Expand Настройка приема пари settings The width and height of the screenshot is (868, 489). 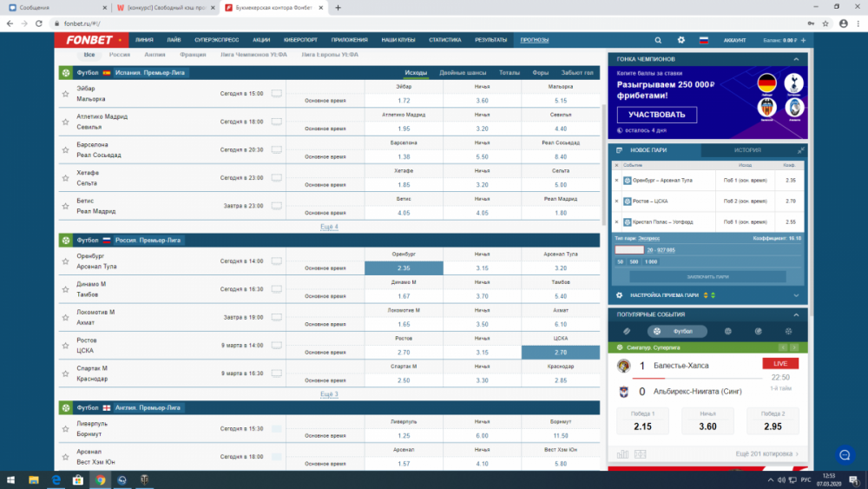coord(796,295)
